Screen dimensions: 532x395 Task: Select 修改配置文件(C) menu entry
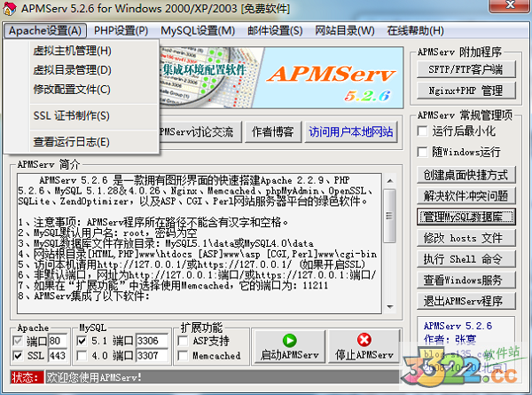pos(82,90)
